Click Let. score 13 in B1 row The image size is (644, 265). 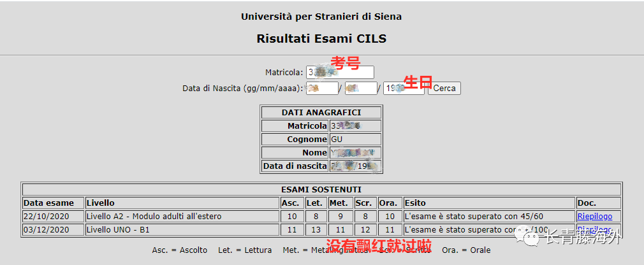coord(316,230)
